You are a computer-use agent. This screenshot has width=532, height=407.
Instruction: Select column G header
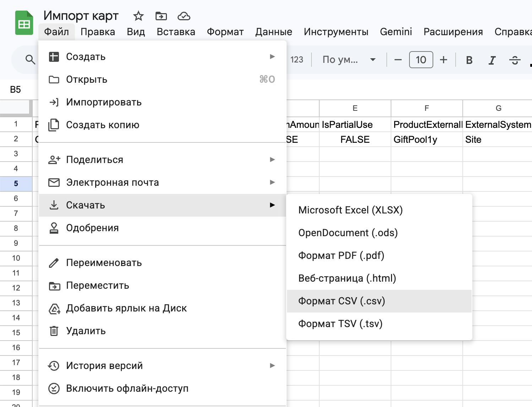click(498, 108)
